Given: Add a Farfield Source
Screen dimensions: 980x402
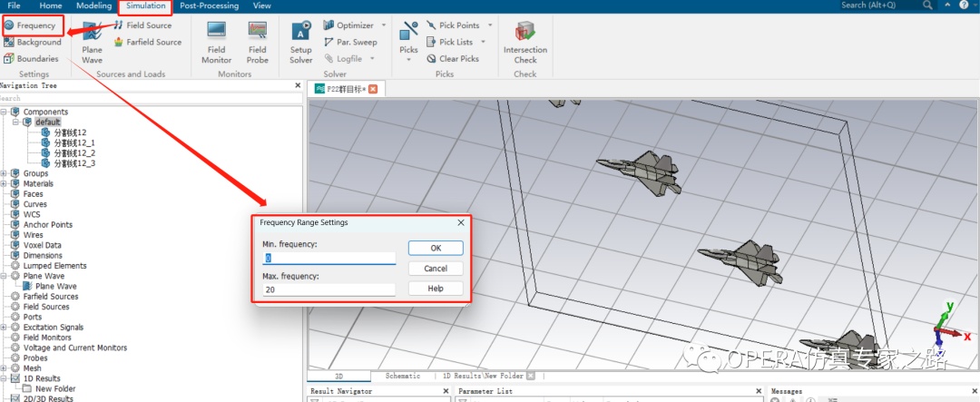Looking at the screenshot, I should (x=148, y=42).
